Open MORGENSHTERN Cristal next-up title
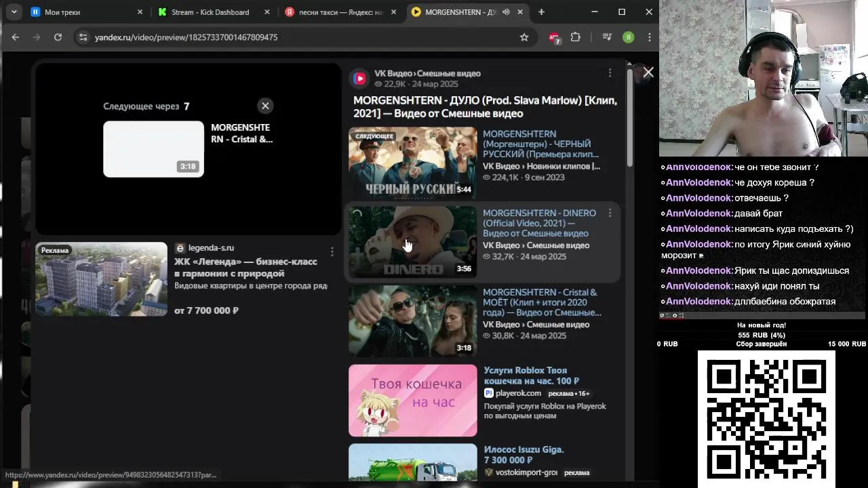Image resolution: width=868 pixels, height=488 pixels. pos(241,133)
